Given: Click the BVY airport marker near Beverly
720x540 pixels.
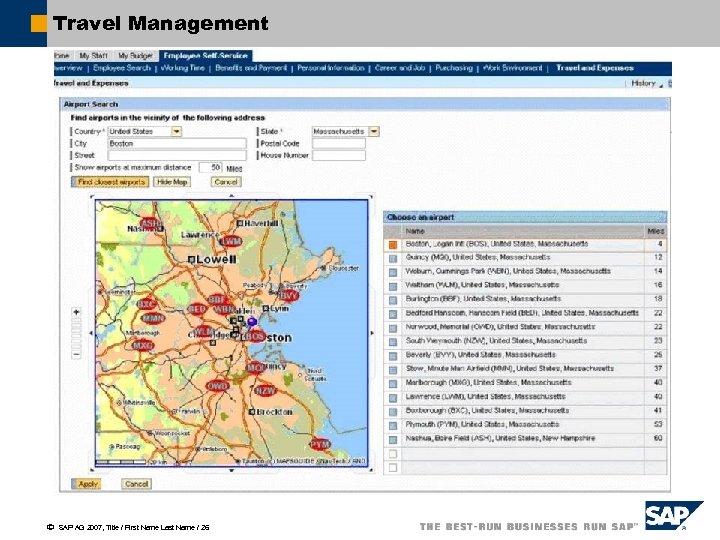Looking at the screenshot, I should pyautogui.click(x=289, y=295).
